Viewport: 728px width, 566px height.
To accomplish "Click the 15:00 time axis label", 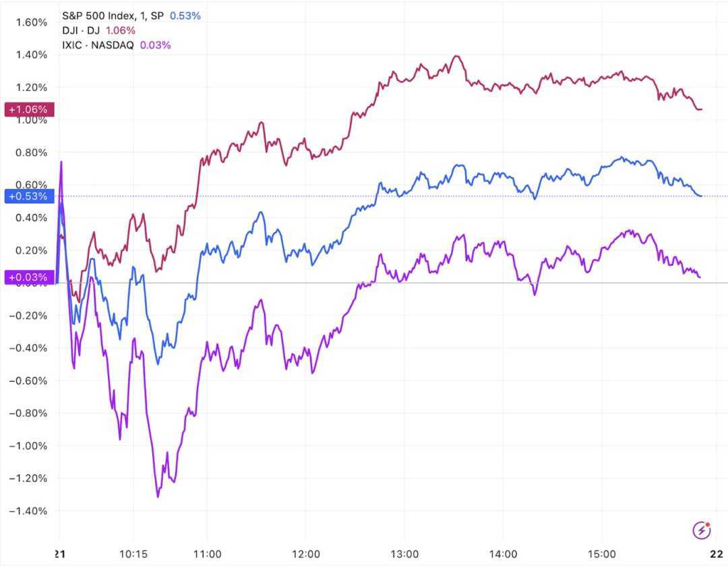I will (x=601, y=553).
